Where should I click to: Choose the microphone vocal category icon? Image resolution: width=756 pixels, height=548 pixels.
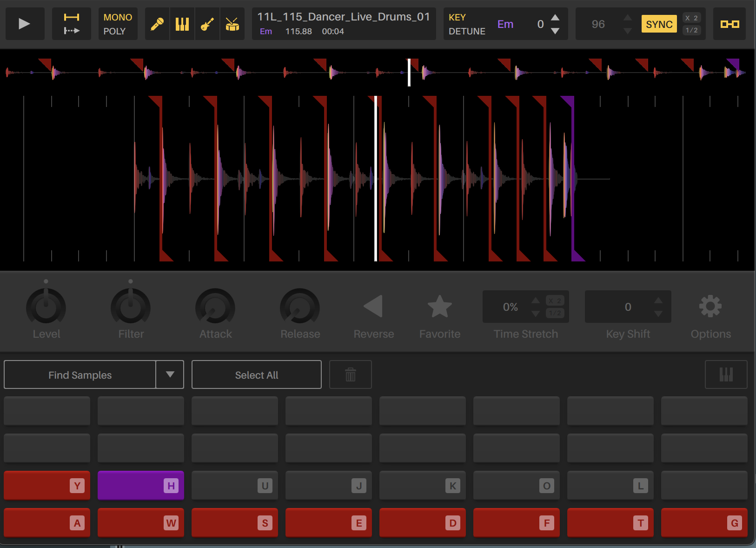tap(157, 24)
